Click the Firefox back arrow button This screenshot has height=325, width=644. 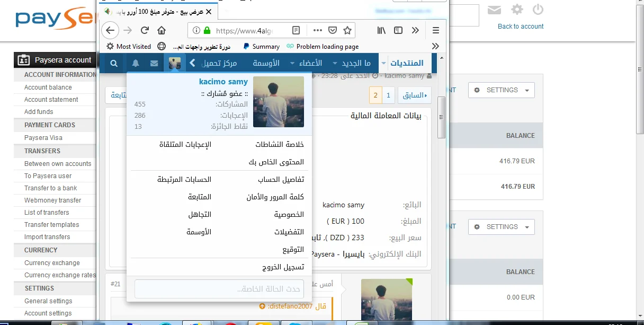(x=110, y=30)
